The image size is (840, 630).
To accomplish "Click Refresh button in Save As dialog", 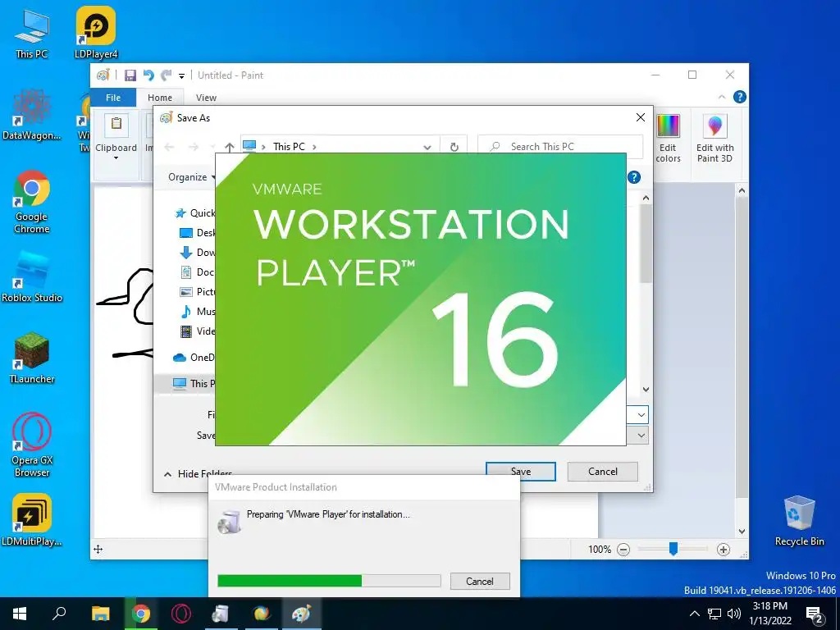I will (454, 146).
